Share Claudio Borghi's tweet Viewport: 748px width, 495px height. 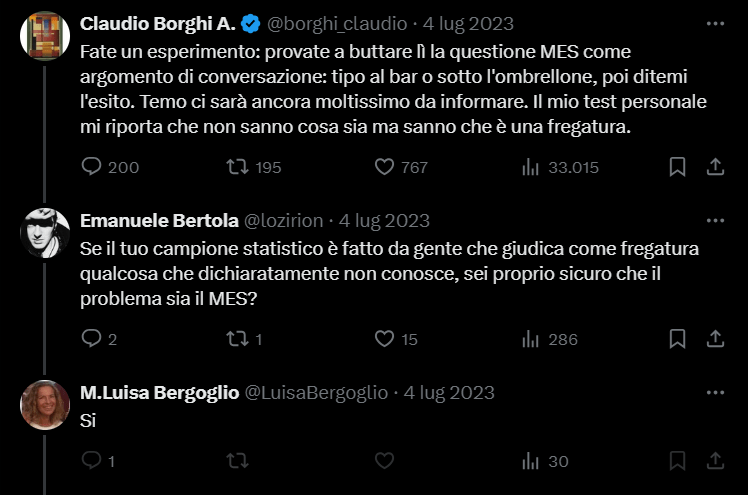click(x=715, y=167)
